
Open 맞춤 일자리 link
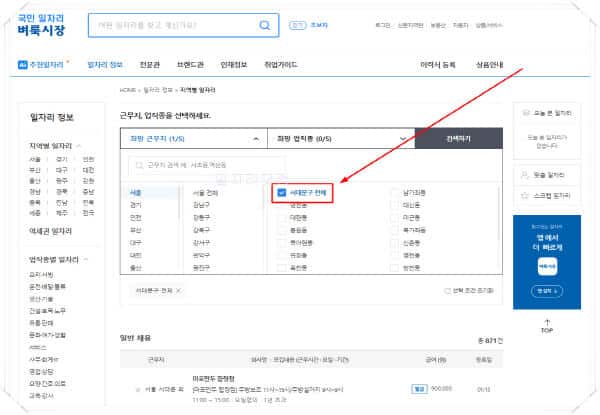point(549,175)
